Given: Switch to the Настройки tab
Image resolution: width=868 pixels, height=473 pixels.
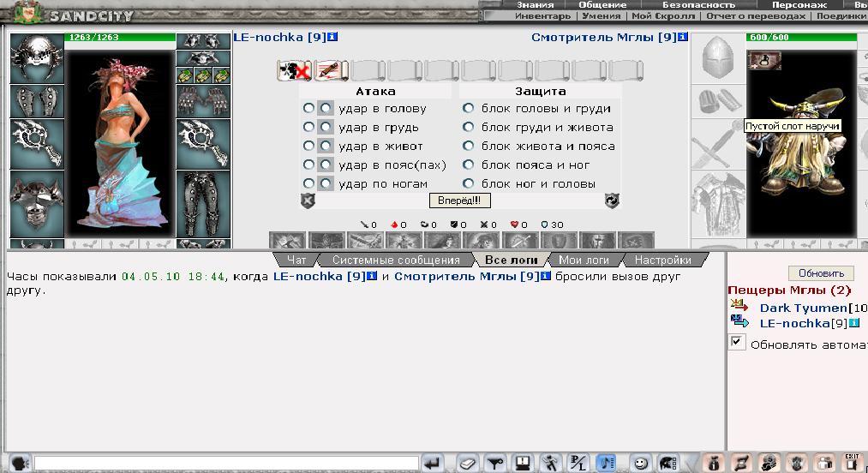Looking at the screenshot, I should (x=662, y=260).
